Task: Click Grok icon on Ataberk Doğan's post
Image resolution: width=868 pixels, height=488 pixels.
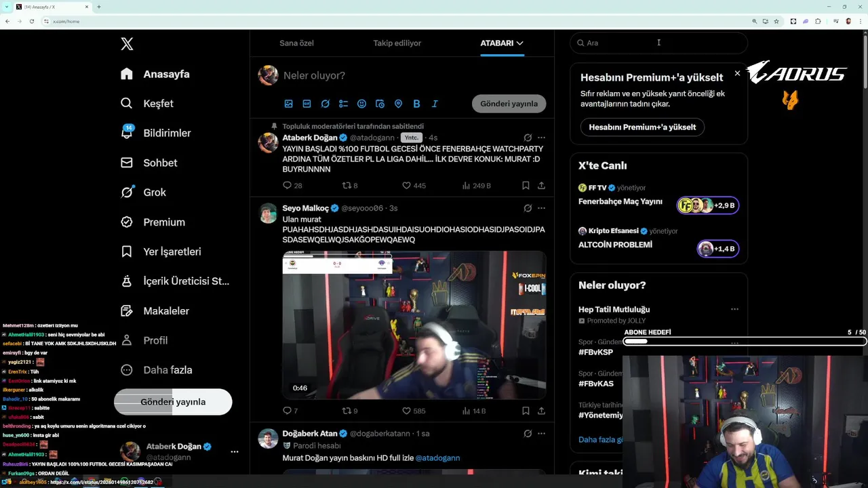Action: (528, 138)
